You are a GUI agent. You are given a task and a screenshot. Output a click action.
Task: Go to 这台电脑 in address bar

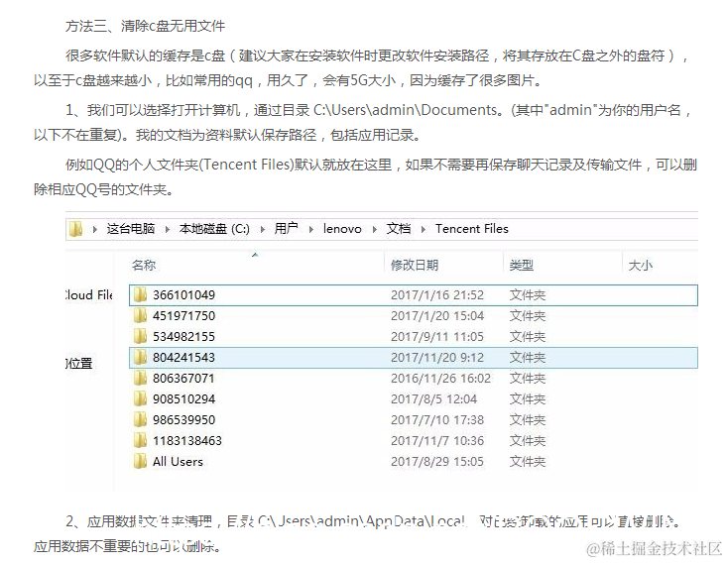[131, 229]
